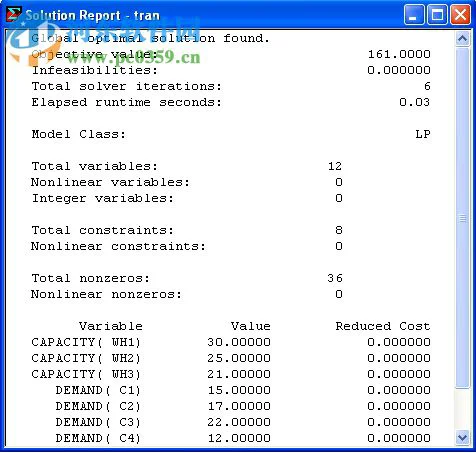Click the scroll down arrow
The width and height of the screenshot is (476, 453).
(x=462, y=438)
